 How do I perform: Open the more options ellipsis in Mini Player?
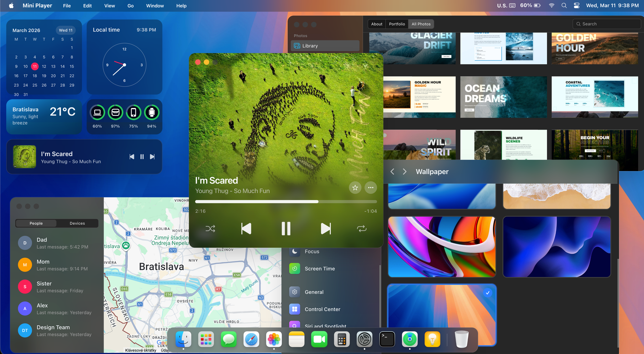tap(371, 187)
